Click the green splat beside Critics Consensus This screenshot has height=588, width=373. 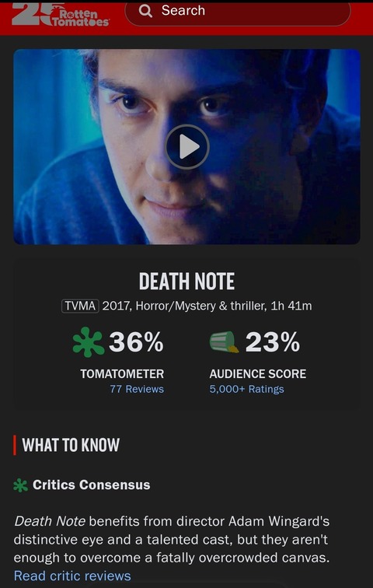[20, 485]
